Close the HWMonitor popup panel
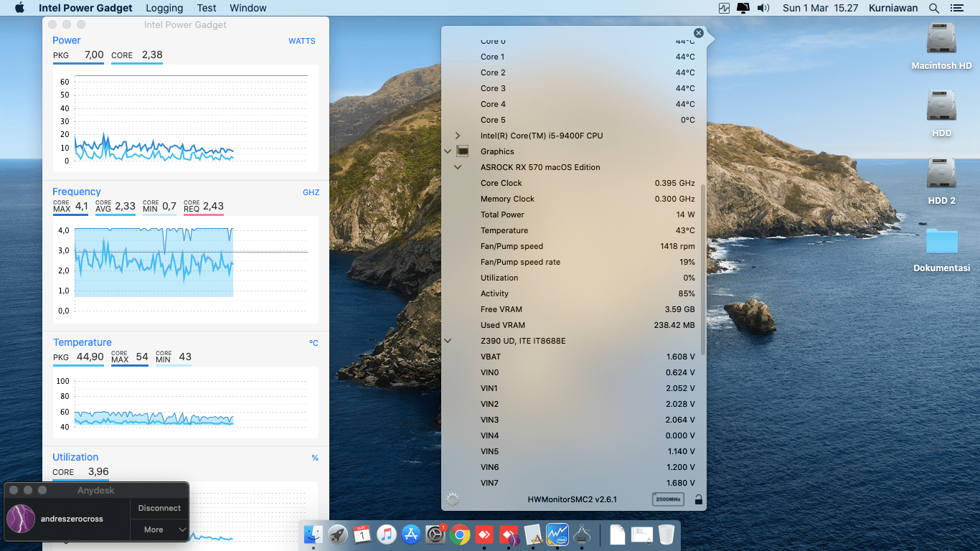This screenshot has height=551, width=980. 699,33
